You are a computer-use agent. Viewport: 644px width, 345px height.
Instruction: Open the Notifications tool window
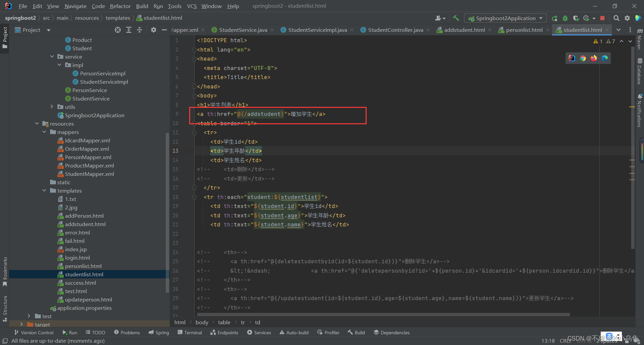(640, 111)
